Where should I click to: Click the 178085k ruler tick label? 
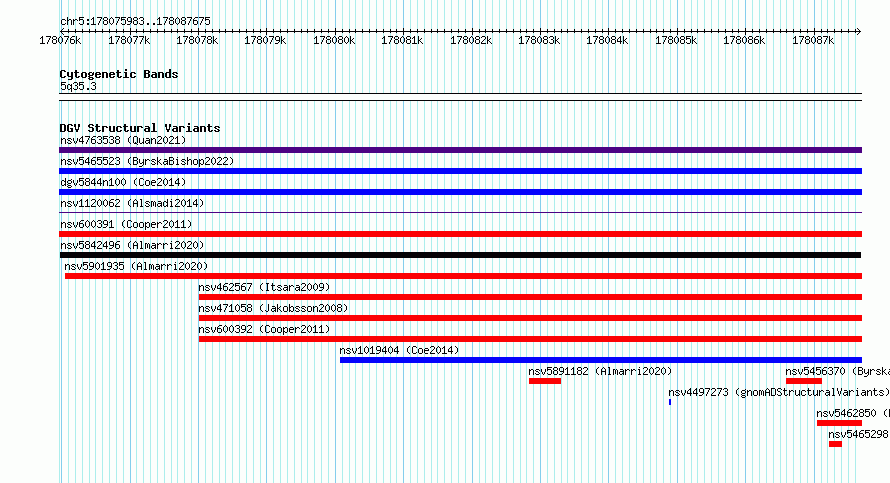(676, 40)
